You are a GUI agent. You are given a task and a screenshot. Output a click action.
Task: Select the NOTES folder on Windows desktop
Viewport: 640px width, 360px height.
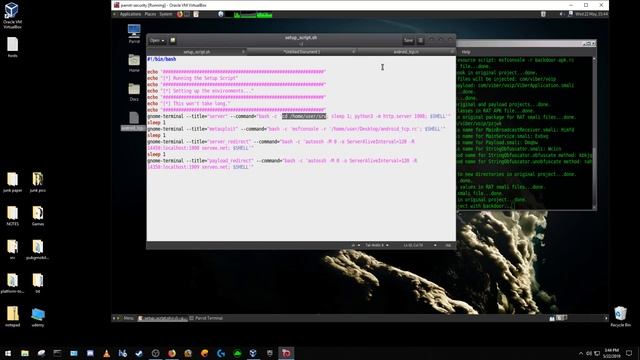coord(12,216)
